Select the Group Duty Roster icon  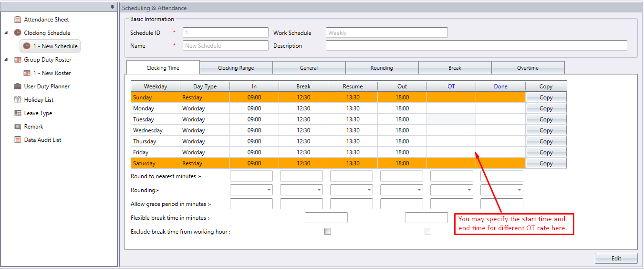pyautogui.click(x=18, y=60)
